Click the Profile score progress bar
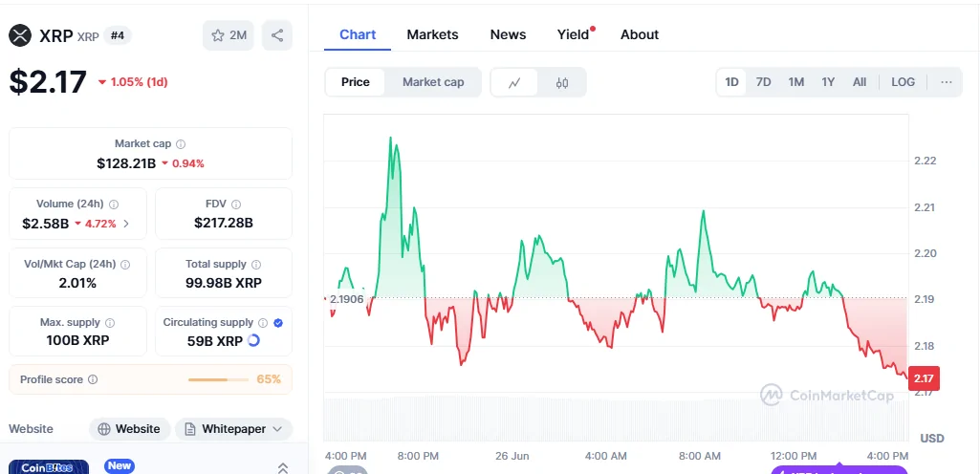 pyautogui.click(x=217, y=379)
